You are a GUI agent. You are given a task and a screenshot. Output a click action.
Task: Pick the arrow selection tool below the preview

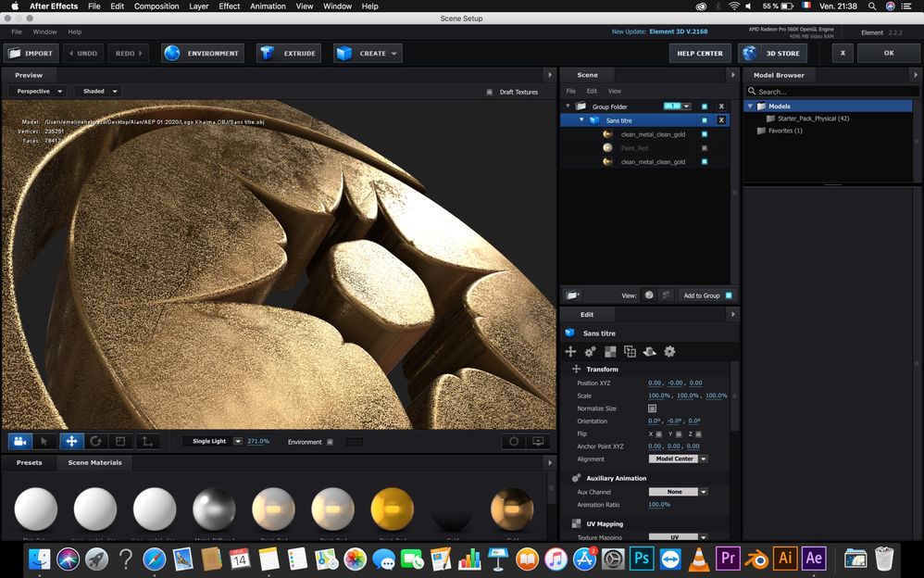[x=44, y=441]
